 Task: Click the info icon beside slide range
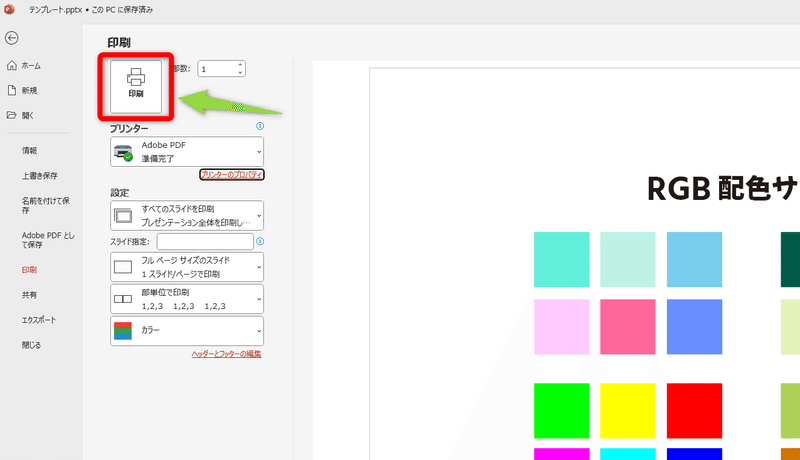coord(260,241)
